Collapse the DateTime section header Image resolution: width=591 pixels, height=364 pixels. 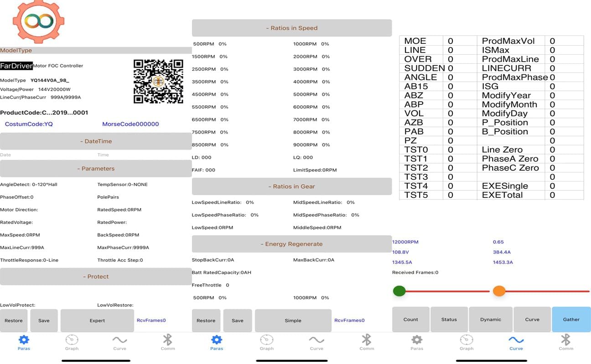pyautogui.click(x=96, y=141)
